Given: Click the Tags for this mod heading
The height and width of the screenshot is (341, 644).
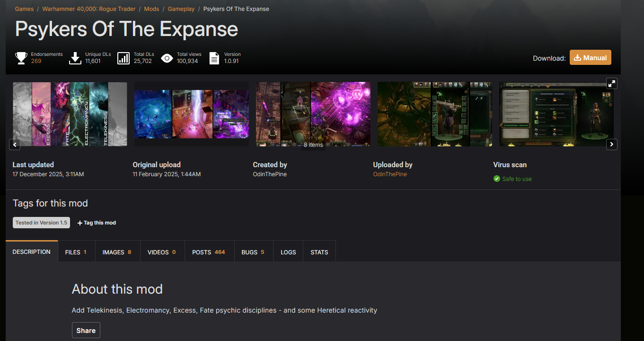Looking at the screenshot, I should 50,203.
